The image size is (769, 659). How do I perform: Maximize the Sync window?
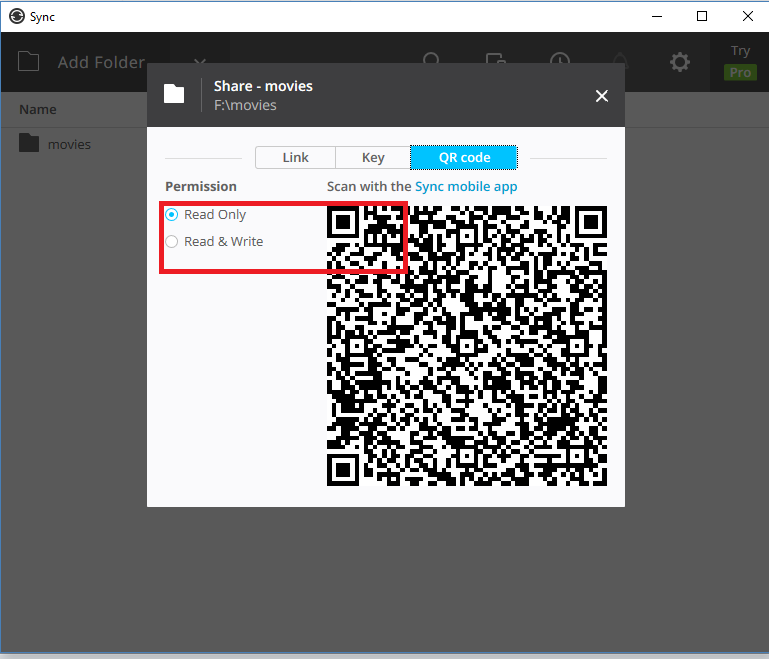click(x=702, y=16)
